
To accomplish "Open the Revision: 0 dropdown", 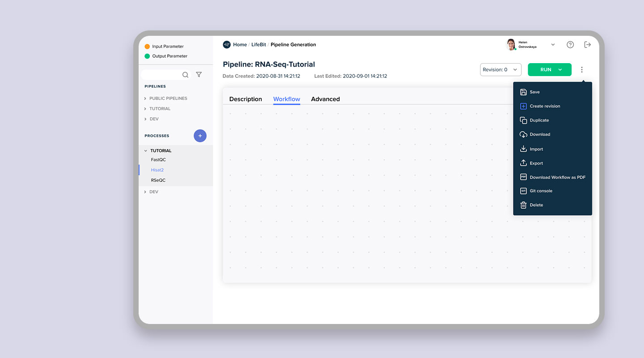I will tap(501, 70).
